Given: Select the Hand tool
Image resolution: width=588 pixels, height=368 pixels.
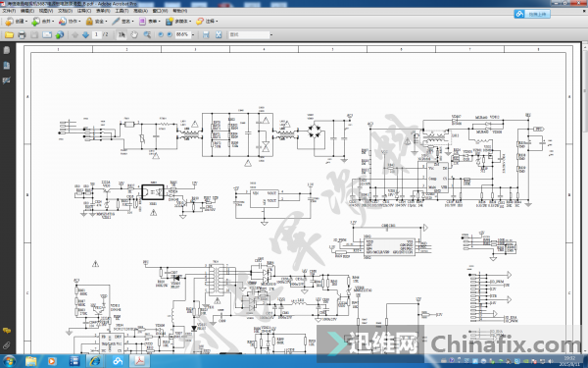Looking at the screenshot, I should coord(134,35).
